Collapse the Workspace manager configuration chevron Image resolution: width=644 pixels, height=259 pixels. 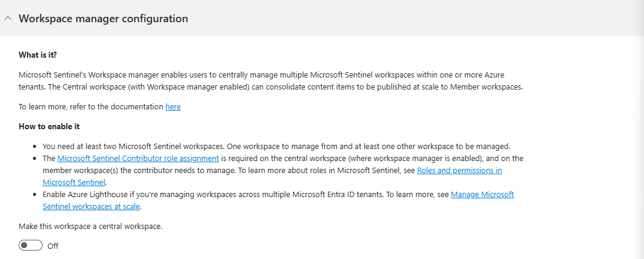click(x=8, y=19)
